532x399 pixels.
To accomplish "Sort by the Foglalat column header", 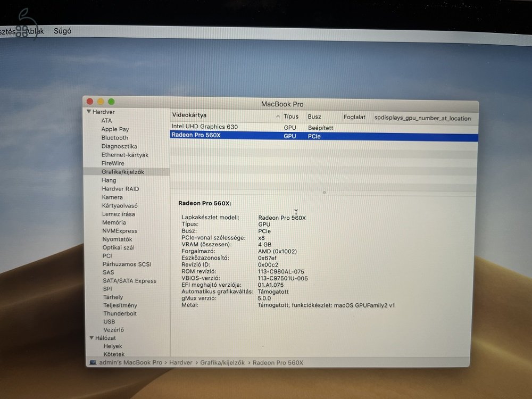I will point(354,117).
